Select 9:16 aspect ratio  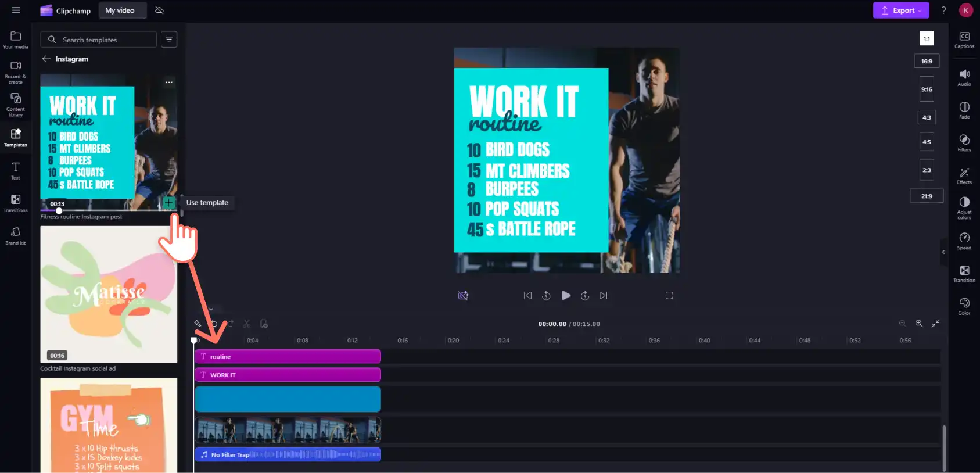[x=927, y=89]
